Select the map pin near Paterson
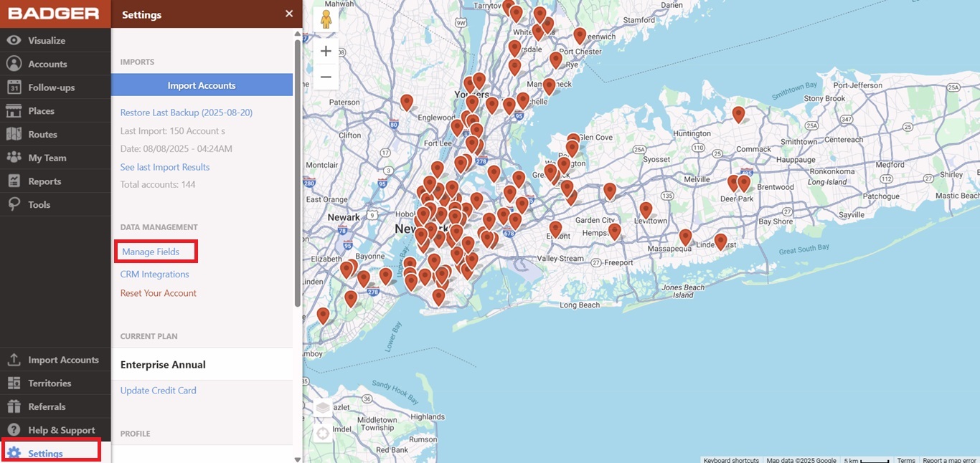Screen dimensions: 980x463 (407, 102)
